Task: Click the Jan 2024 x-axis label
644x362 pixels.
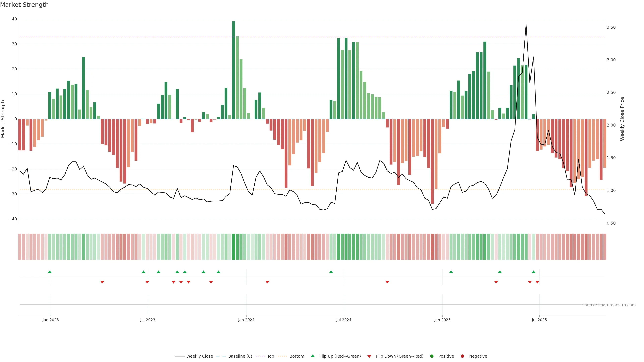Action: pyautogui.click(x=246, y=320)
